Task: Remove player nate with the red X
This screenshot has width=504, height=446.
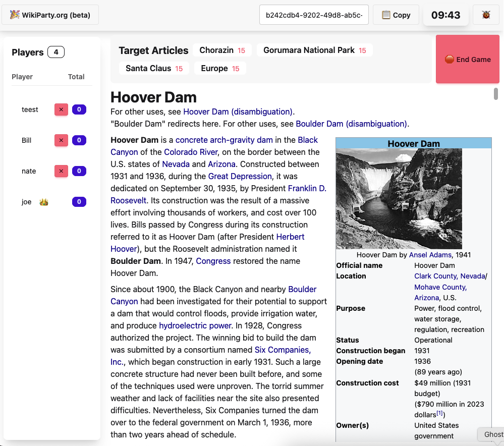Action: pyautogui.click(x=61, y=171)
